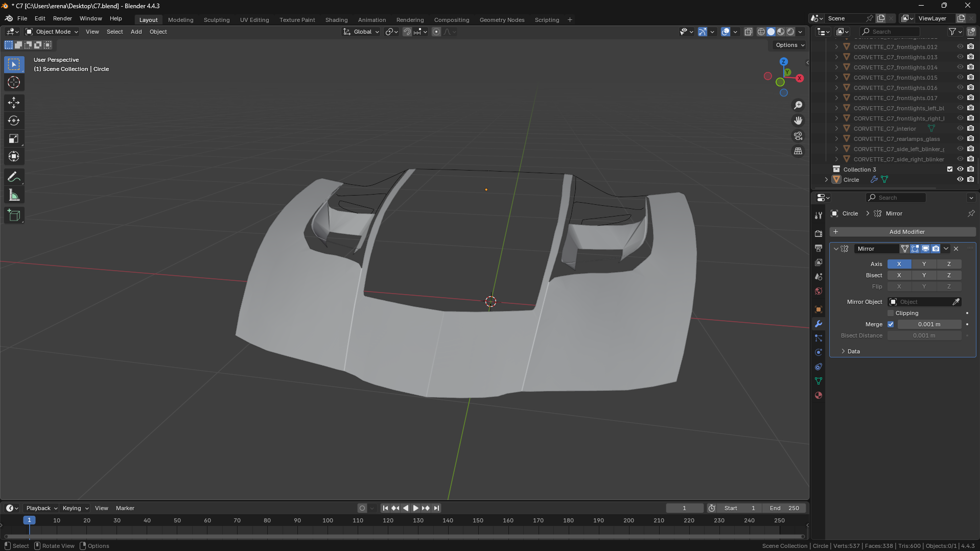
Task: Select the Scale tool
Action: (x=14, y=138)
